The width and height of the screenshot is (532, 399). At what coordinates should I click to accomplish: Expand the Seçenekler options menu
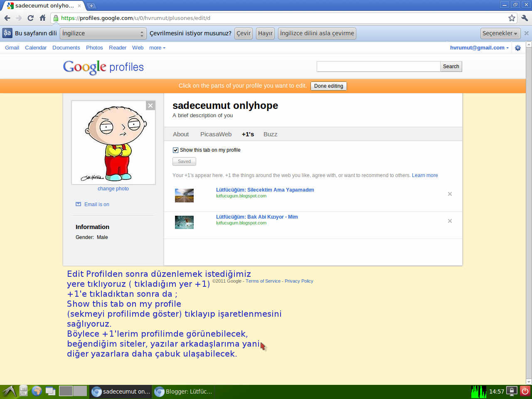tap(500, 33)
